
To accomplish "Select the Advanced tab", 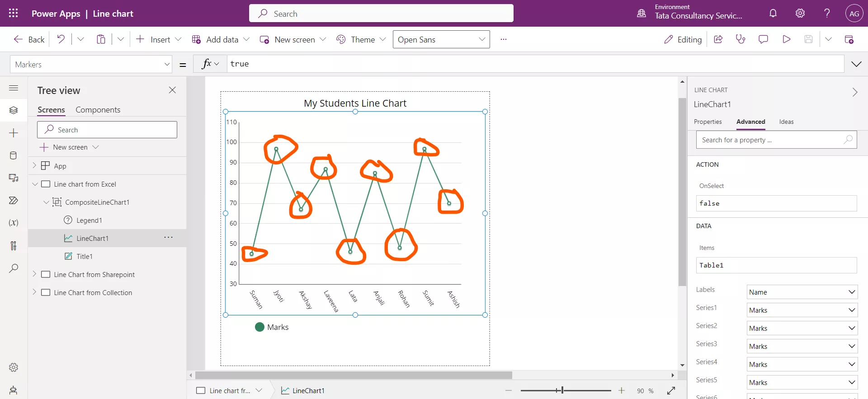I will tap(750, 122).
